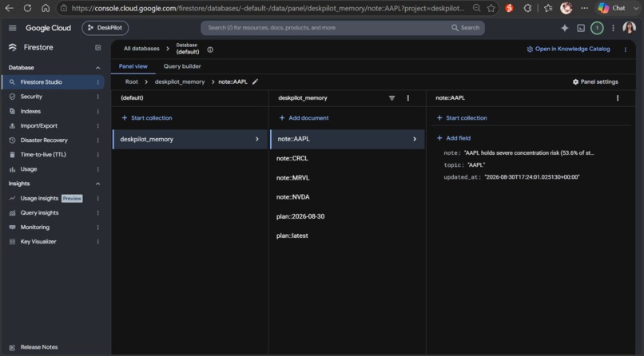This screenshot has height=356, width=644.
Task: Collapse the Insights sidebar section
Action: [x=97, y=184]
